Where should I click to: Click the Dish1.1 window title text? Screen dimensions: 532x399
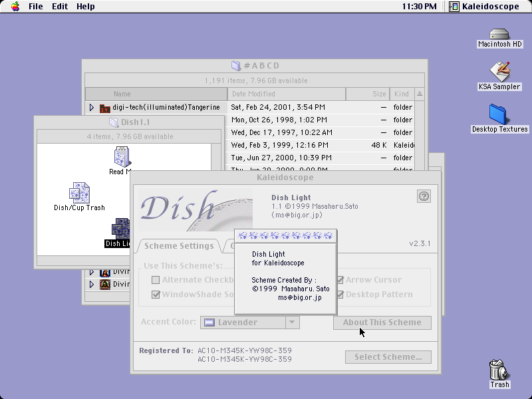[x=136, y=122]
